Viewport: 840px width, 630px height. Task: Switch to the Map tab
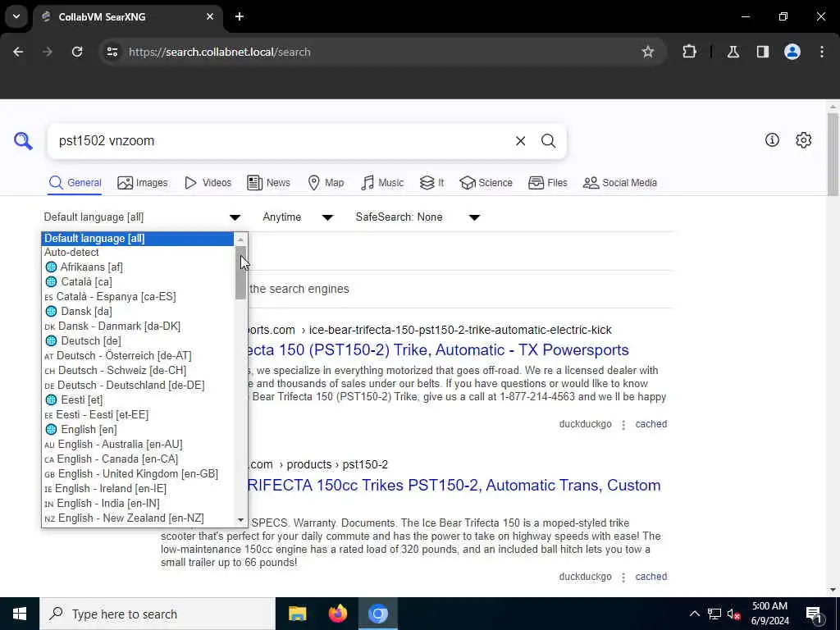[326, 183]
